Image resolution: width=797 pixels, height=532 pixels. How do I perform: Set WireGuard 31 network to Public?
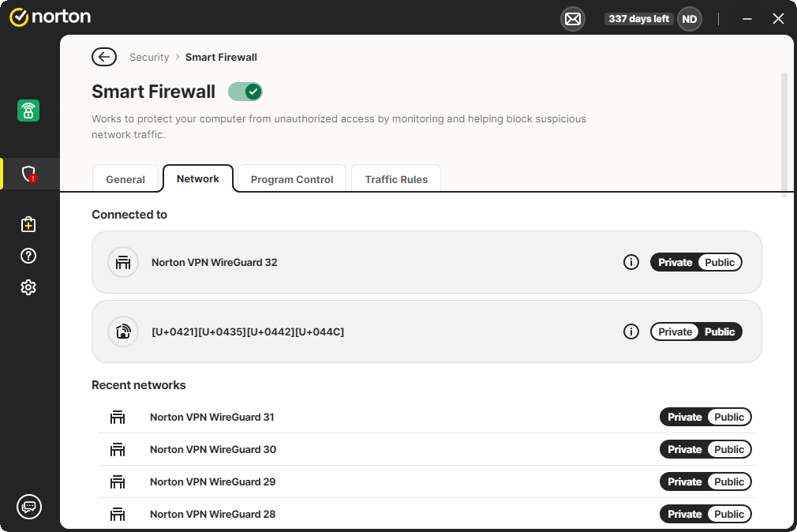click(x=728, y=417)
